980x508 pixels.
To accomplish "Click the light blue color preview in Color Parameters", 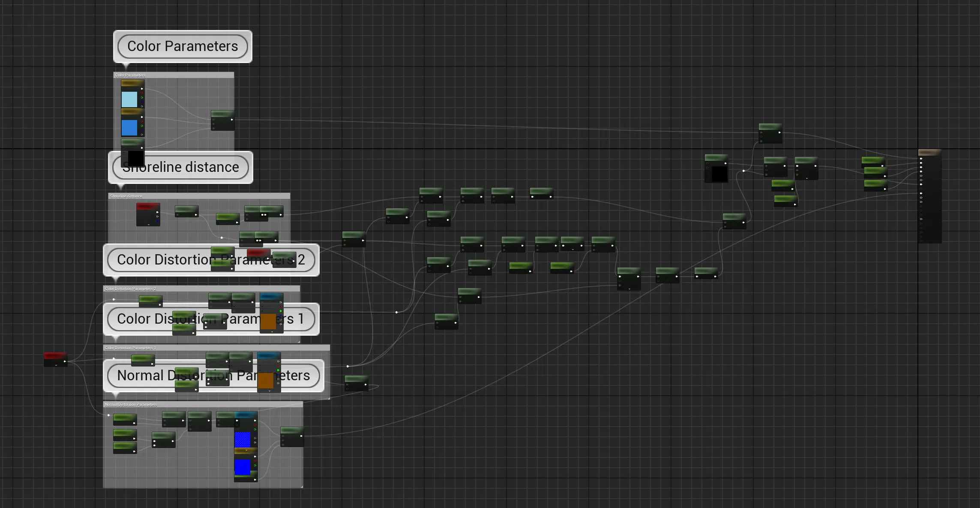I will coord(129,99).
